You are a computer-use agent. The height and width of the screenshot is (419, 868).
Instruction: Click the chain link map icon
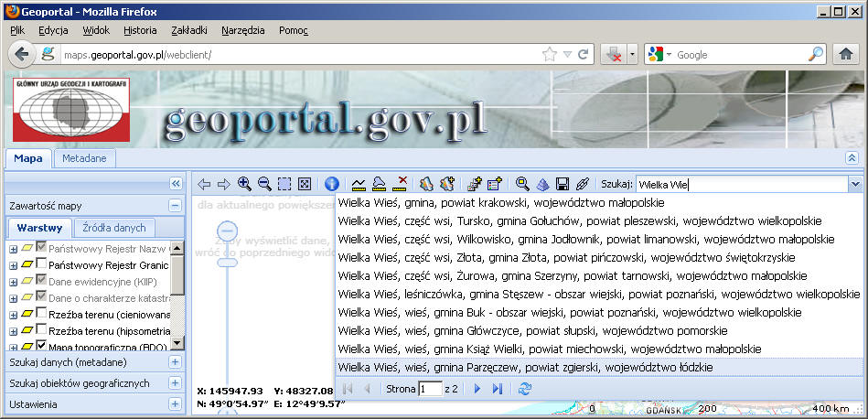click(x=583, y=184)
